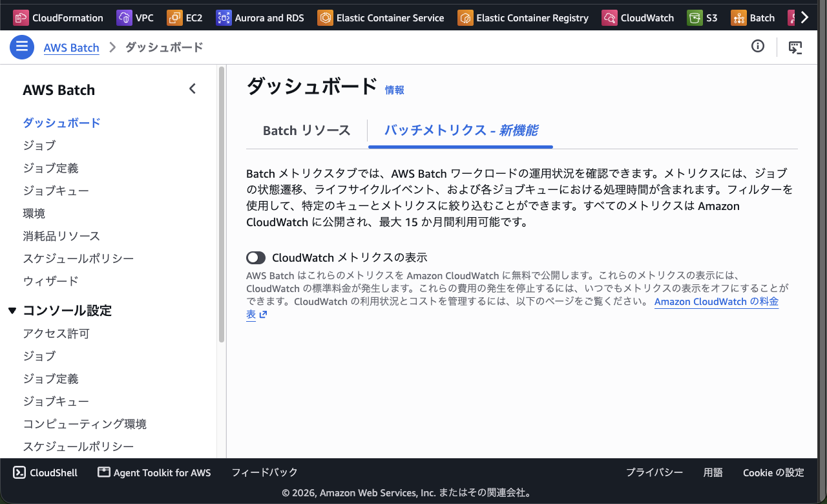Select ジョブ定義 under the コンソール設定 section

(x=50, y=379)
